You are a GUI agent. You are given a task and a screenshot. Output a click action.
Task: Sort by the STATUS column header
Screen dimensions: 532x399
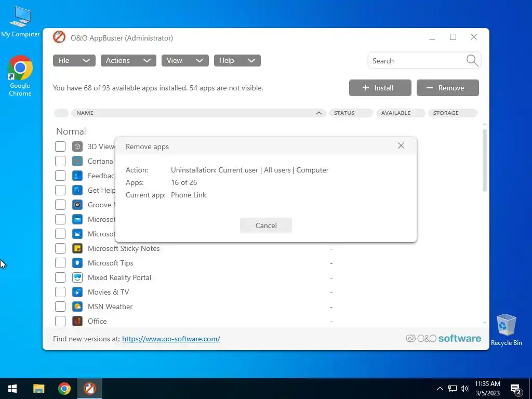[x=351, y=113]
